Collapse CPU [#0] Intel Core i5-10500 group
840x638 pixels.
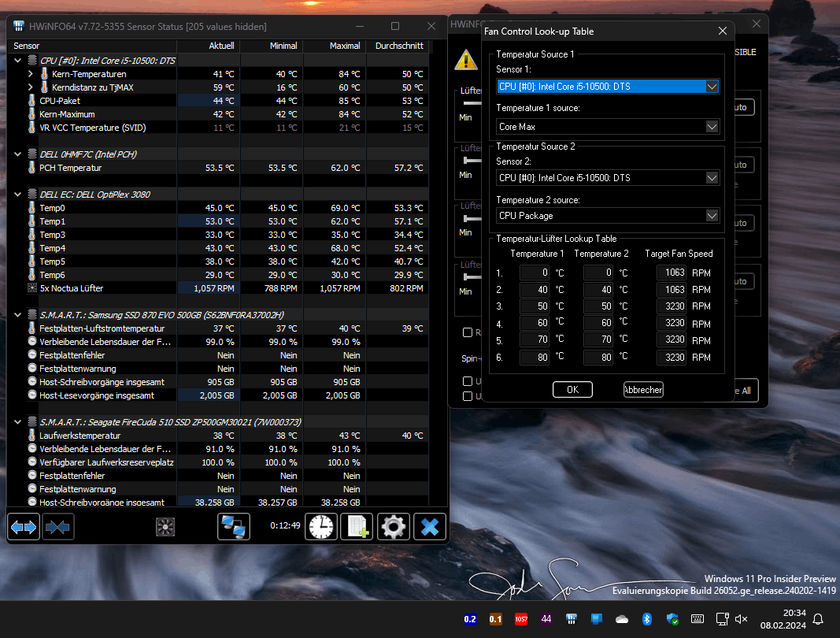[x=17, y=61]
